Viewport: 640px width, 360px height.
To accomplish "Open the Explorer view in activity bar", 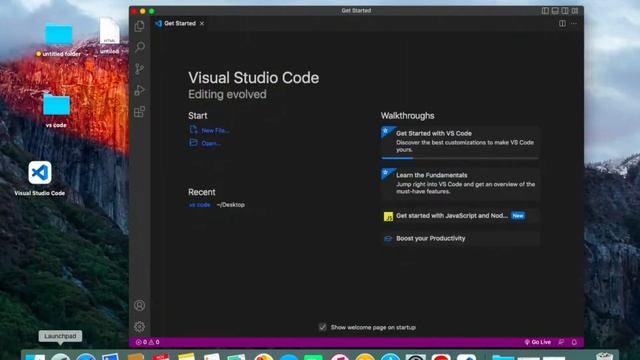I will pyautogui.click(x=140, y=26).
